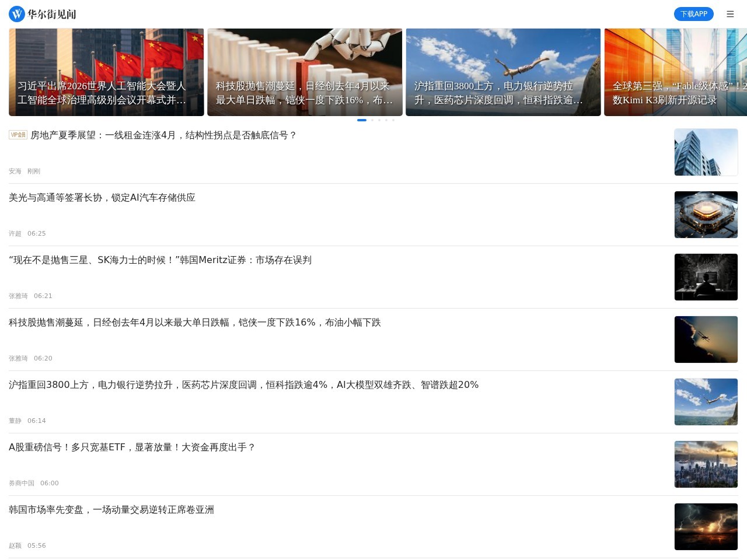Open list article 科技股抛售潮蔓延,日经创去年4月以来
This screenshot has width=747, height=560.
tap(195, 323)
